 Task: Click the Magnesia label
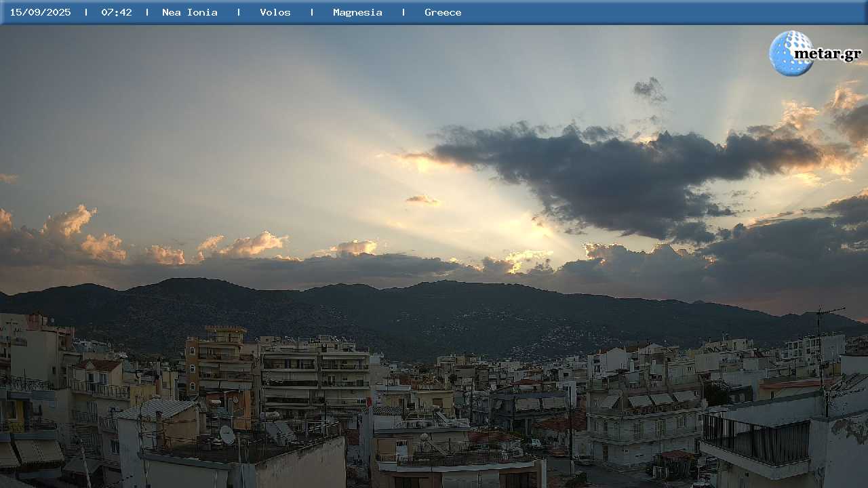357,12
